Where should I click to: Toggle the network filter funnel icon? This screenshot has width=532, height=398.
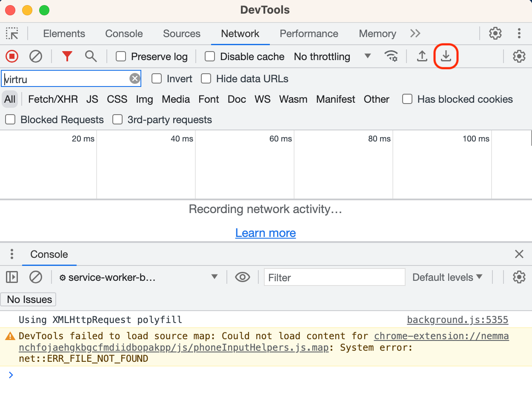(67, 56)
